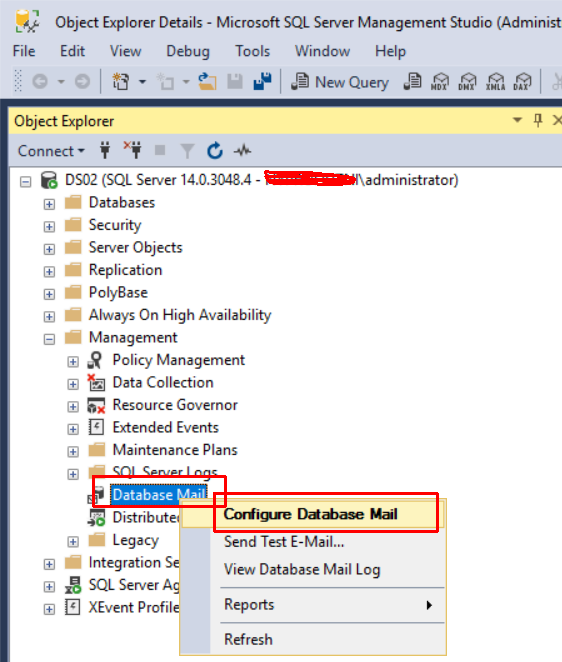Click the Refresh circular arrow icon
The image size is (562, 662).
coord(215,150)
